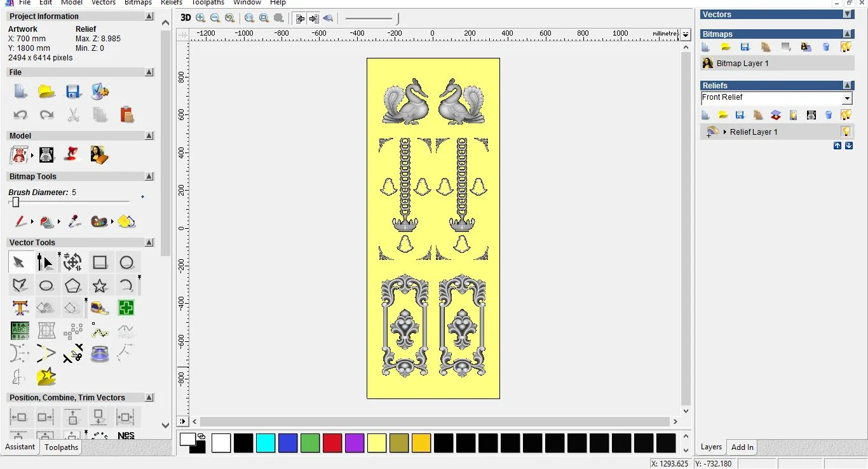Toggle all bitmap layers visibility bulbs
This screenshot has width=868, height=469.
pos(846,47)
